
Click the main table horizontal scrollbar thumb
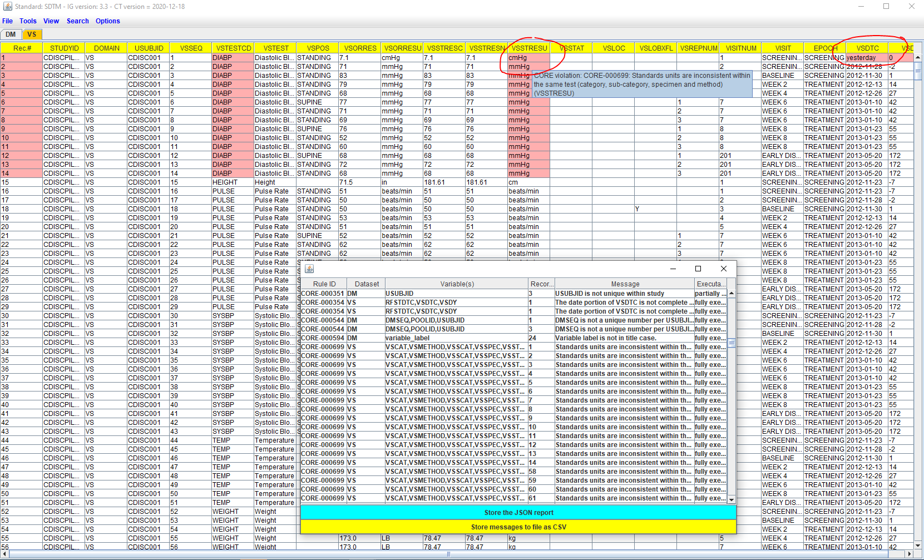click(448, 554)
